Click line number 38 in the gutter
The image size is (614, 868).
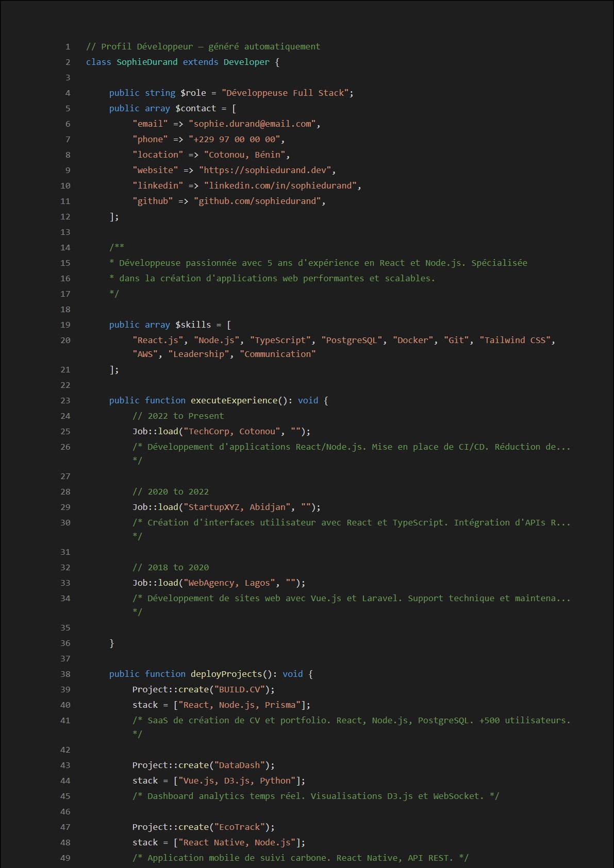pos(65,674)
